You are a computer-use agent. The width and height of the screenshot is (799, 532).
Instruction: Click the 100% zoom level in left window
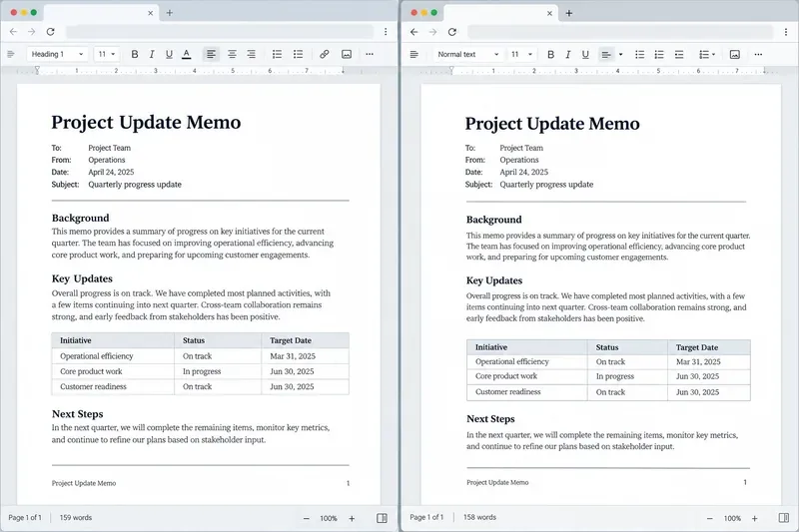tap(329, 518)
